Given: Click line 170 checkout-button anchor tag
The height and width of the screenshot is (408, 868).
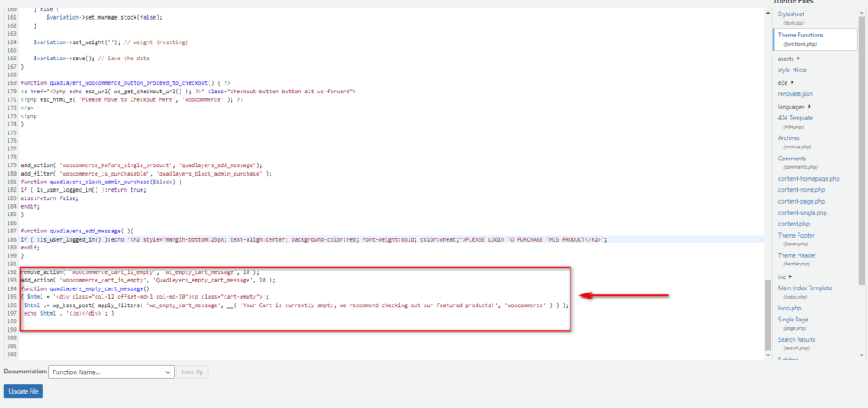Looking at the screenshot, I should 188,92.
